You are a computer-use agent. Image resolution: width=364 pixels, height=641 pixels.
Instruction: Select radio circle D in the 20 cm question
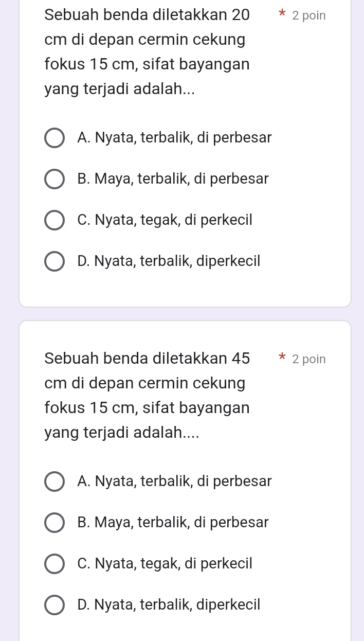pos(54,261)
